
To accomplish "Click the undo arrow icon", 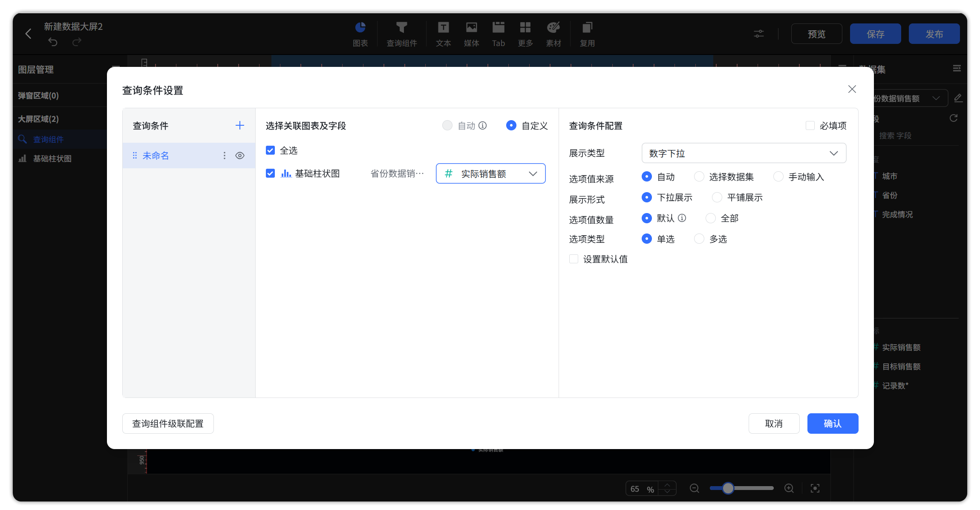I will click(52, 42).
